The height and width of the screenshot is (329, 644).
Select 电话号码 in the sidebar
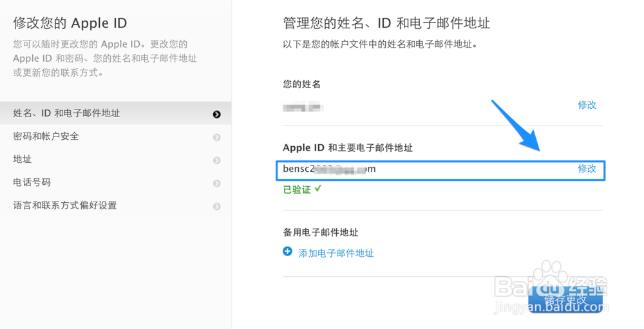pyautogui.click(x=32, y=182)
